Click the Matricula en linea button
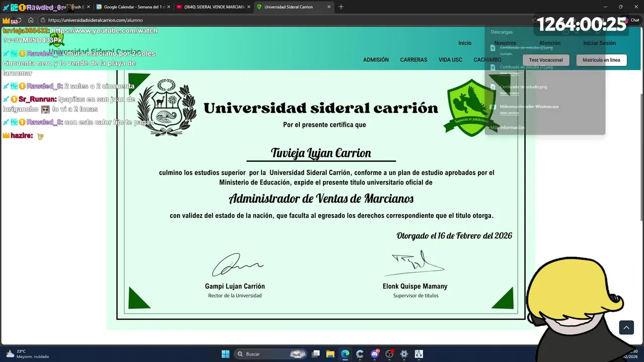Screen dimensions: 644x362 click(601, 60)
